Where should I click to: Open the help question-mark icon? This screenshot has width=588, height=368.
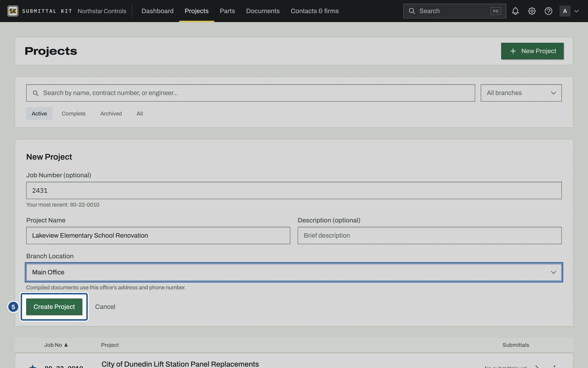548,11
